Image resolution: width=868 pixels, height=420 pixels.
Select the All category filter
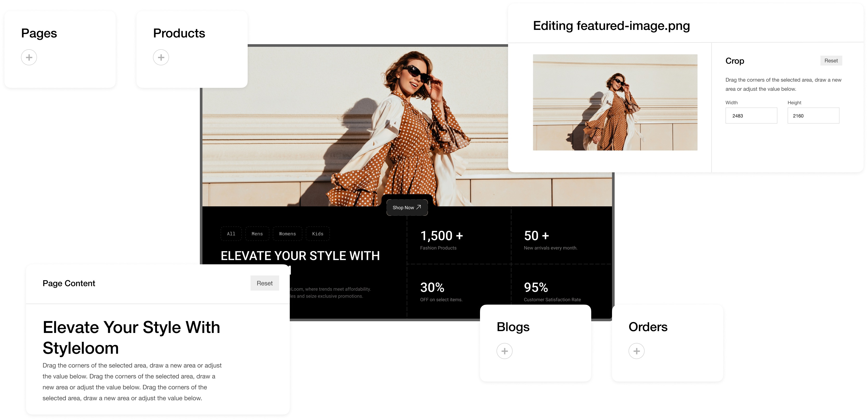(231, 234)
